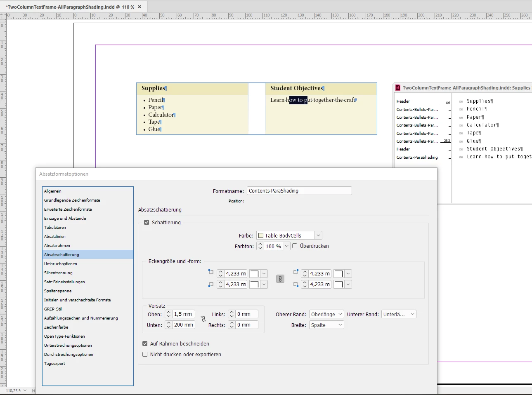Click the Oben offset field showing 1,5 mm
This screenshot has height=395, width=532.
tap(184, 314)
